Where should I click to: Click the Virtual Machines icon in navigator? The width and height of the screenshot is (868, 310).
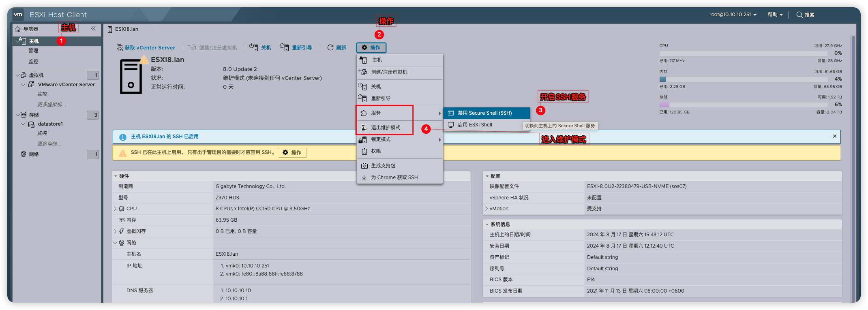click(24, 75)
